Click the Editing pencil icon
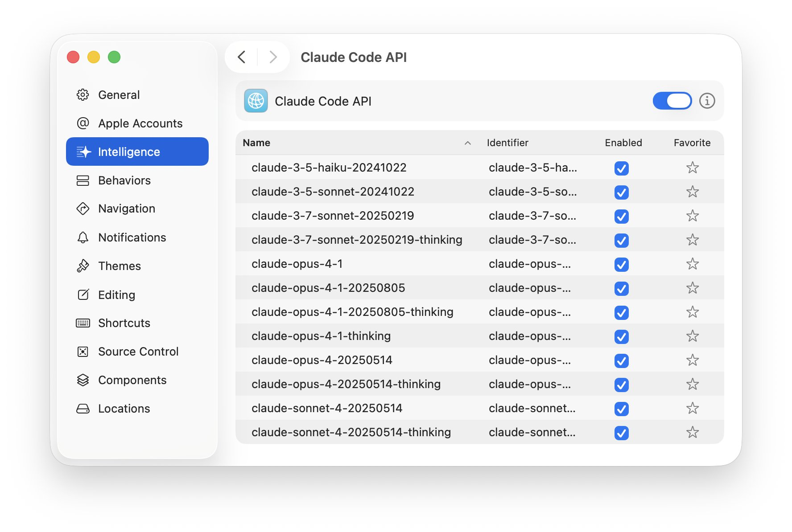 pyautogui.click(x=83, y=295)
